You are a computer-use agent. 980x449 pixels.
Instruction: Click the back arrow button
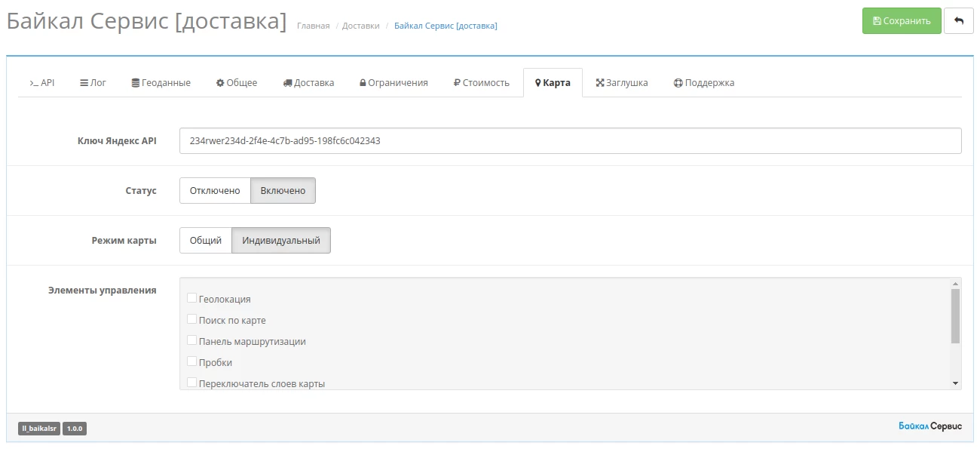[x=959, y=20]
